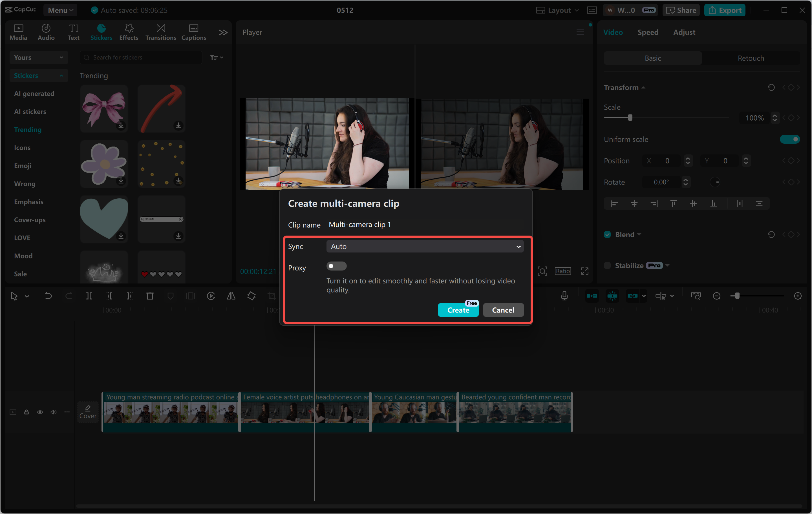This screenshot has height=514, width=812.
Task: Click the rotate icon in timeline toolbar
Action: click(251, 296)
